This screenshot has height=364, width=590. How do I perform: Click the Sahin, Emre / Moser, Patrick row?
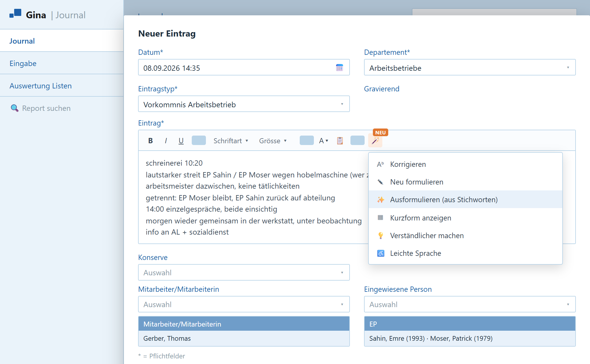pyautogui.click(x=470, y=338)
